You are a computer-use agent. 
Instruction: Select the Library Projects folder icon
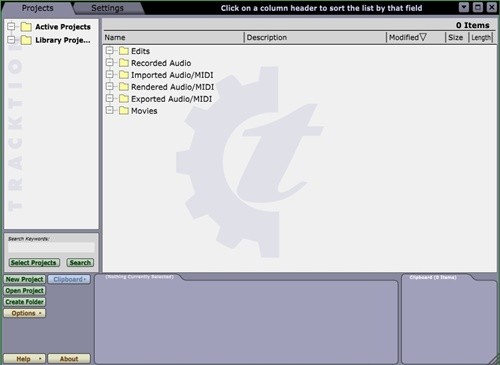point(26,40)
